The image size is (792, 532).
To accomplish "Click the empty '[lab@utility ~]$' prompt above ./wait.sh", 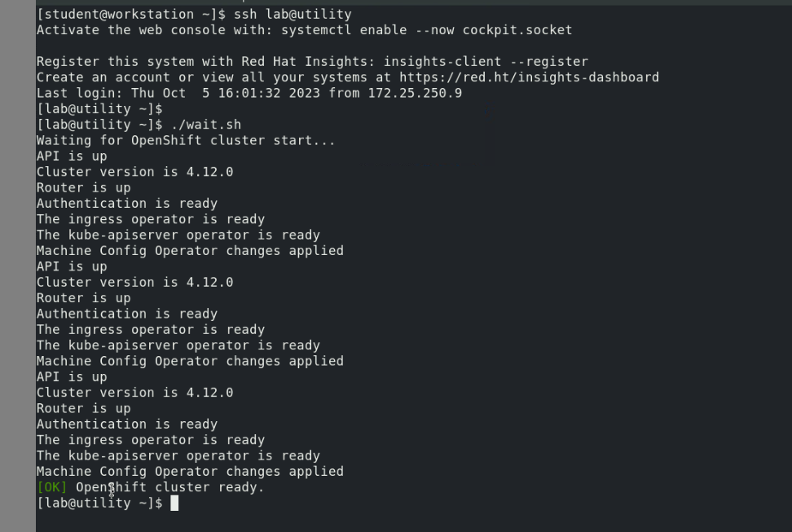I will tap(99, 109).
